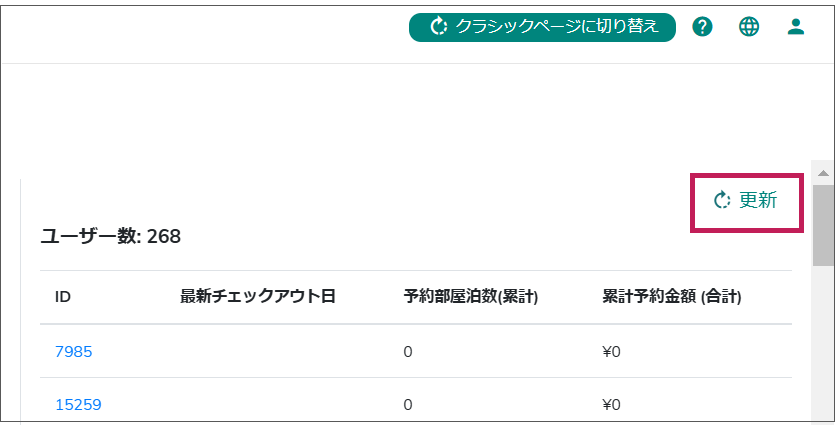Screen dimensions: 836x427
Task: Open user ID 15259 link
Action: tap(78, 404)
